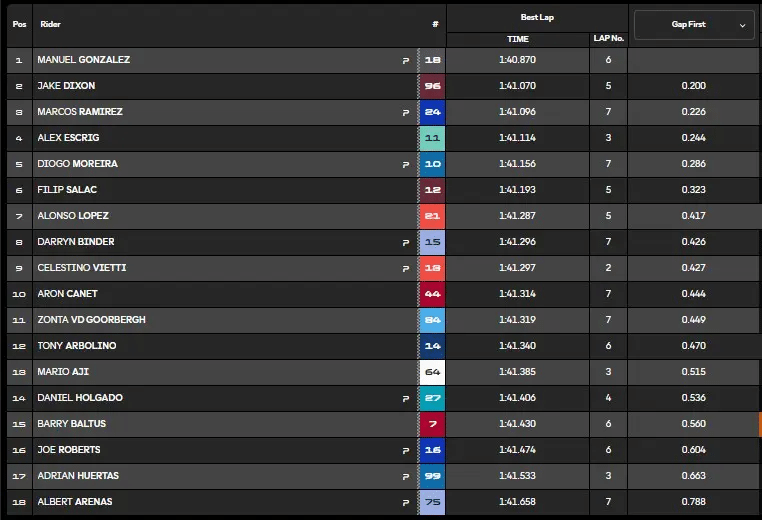
Task: Click Filip Salac's best lap time
Action: click(x=517, y=190)
